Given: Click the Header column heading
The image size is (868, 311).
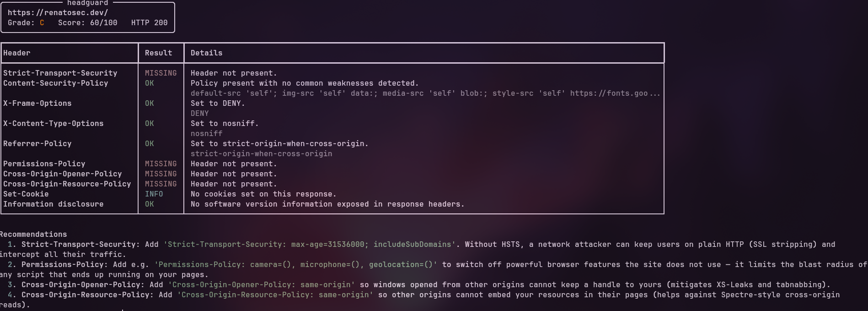Looking at the screenshot, I should tap(17, 53).
